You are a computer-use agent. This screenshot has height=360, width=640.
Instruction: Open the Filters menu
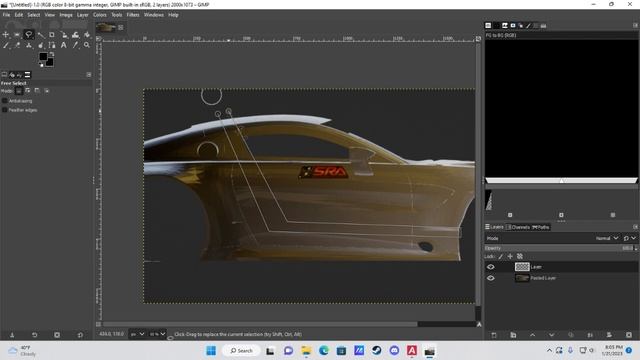(133, 15)
